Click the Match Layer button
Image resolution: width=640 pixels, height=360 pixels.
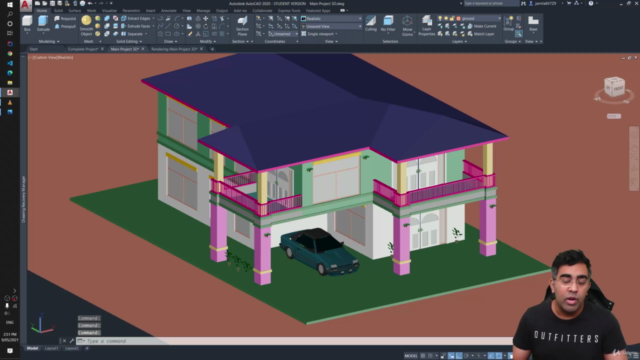pos(481,34)
